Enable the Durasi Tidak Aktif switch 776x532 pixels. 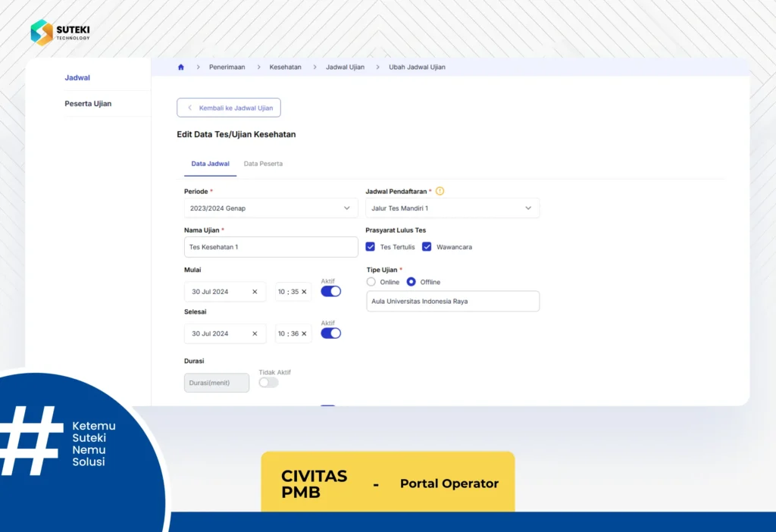[269, 383]
